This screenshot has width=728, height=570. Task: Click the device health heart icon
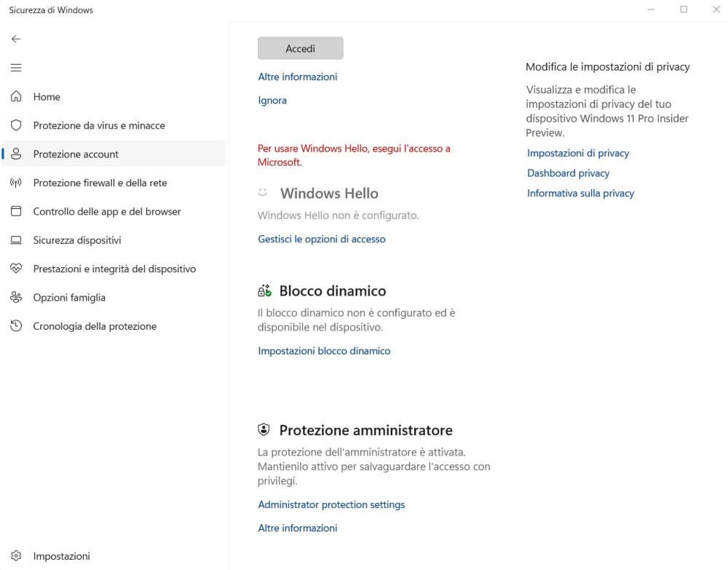(x=16, y=269)
